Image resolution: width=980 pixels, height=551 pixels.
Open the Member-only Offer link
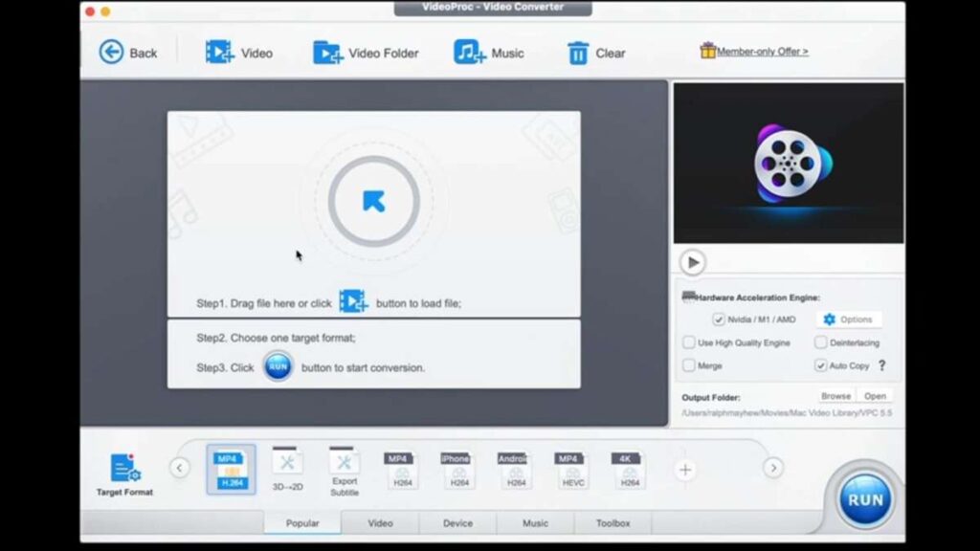tap(762, 52)
